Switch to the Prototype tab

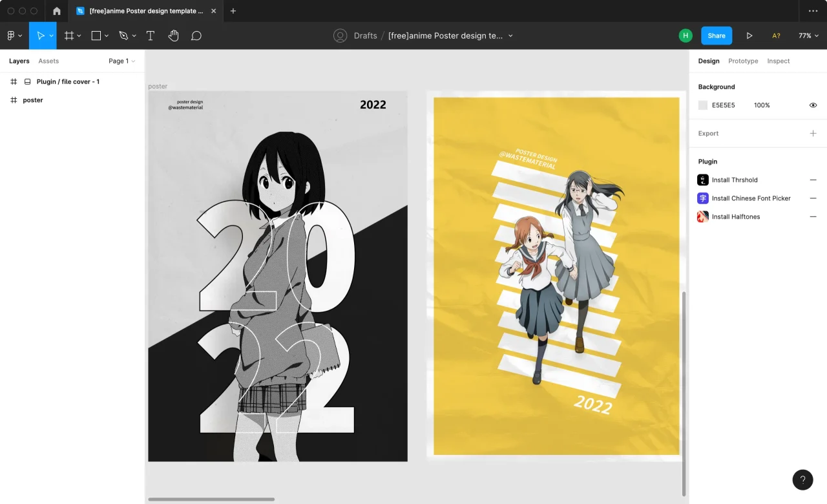(x=743, y=61)
